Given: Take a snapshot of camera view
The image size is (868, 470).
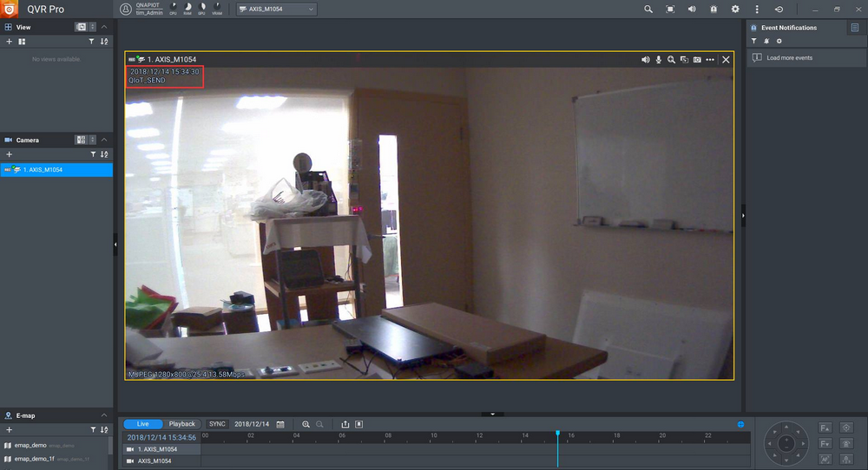Looking at the screenshot, I should [697, 59].
